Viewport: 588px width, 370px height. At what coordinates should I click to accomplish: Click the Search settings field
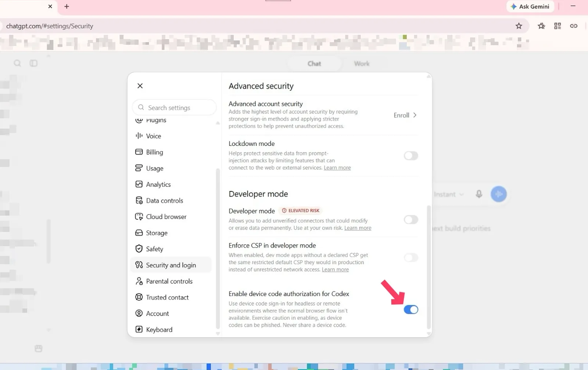[x=174, y=108]
